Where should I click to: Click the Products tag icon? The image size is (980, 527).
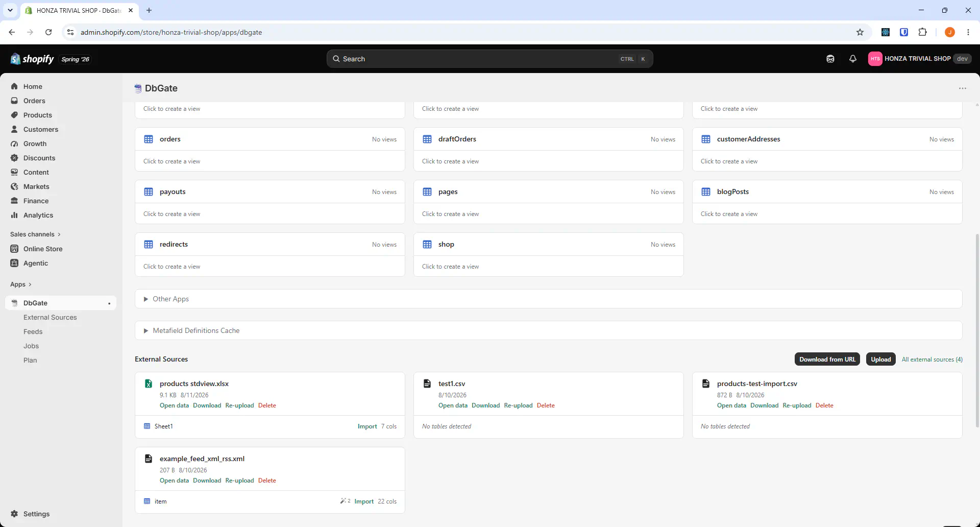(14, 115)
